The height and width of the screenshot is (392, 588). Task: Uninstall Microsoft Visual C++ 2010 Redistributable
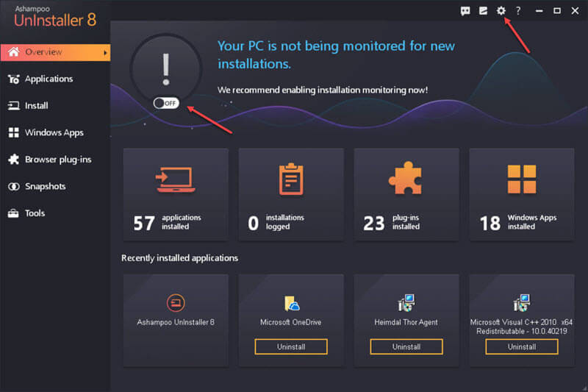point(522,346)
